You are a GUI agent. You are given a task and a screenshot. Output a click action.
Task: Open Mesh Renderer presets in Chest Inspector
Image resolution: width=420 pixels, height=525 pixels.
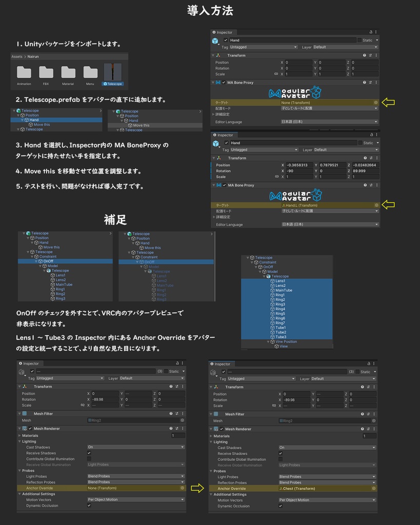click(368, 429)
